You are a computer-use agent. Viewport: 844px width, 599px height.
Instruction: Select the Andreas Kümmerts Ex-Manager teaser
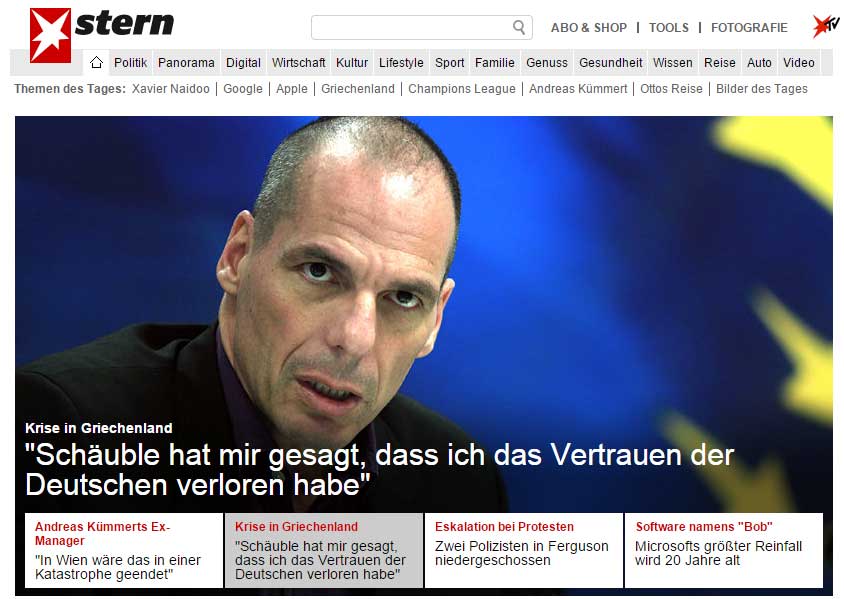pos(124,550)
